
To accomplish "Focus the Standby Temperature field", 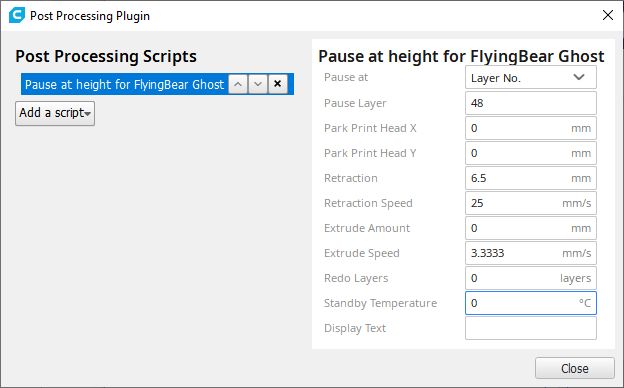I will point(530,303).
